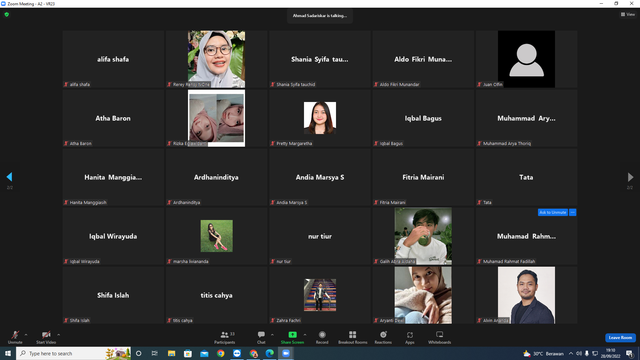Open Microsoft Store from the taskbar
The height and width of the screenshot is (360, 640).
(x=188, y=353)
